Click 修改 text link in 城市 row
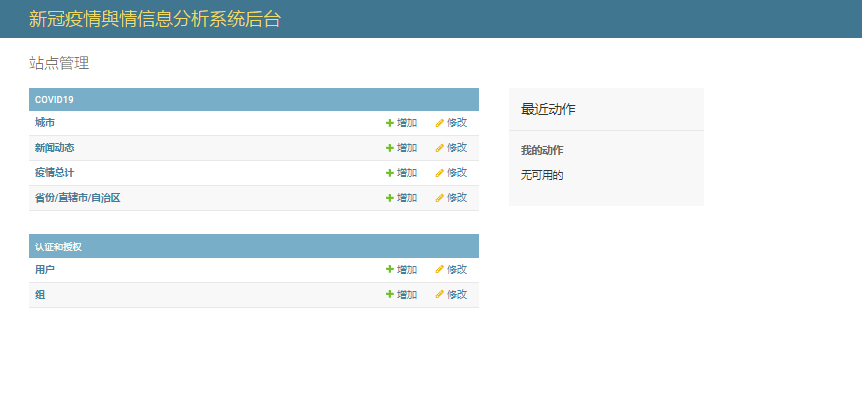Viewport: 862px width, 398px height. [457, 123]
